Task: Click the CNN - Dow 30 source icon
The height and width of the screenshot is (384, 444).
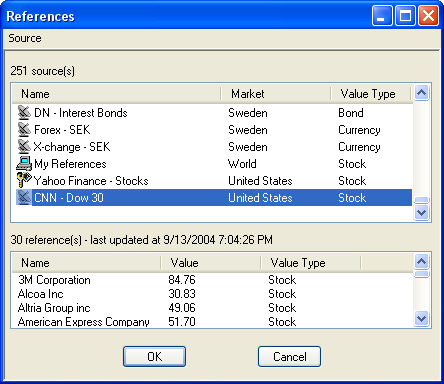Action: 24,198
